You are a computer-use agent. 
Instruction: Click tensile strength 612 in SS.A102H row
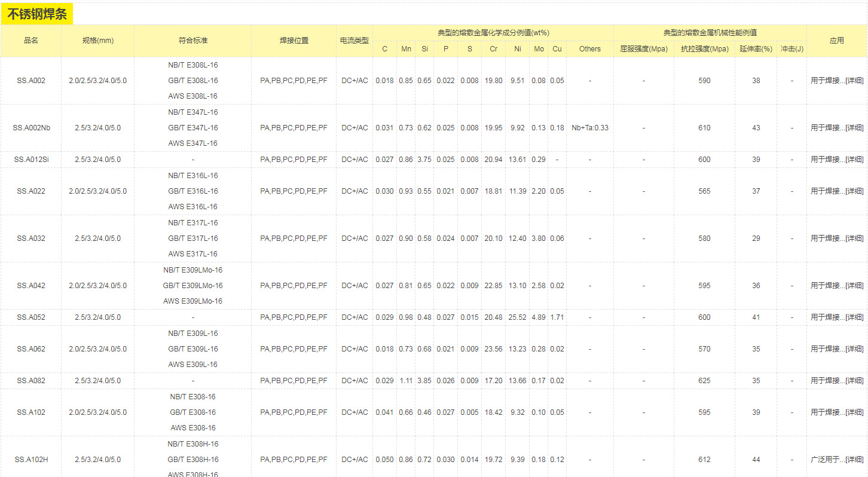click(705, 460)
